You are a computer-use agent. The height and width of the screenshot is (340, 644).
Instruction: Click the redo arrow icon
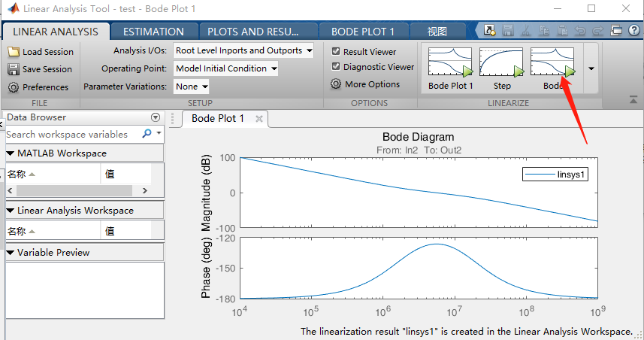[x=598, y=30]
